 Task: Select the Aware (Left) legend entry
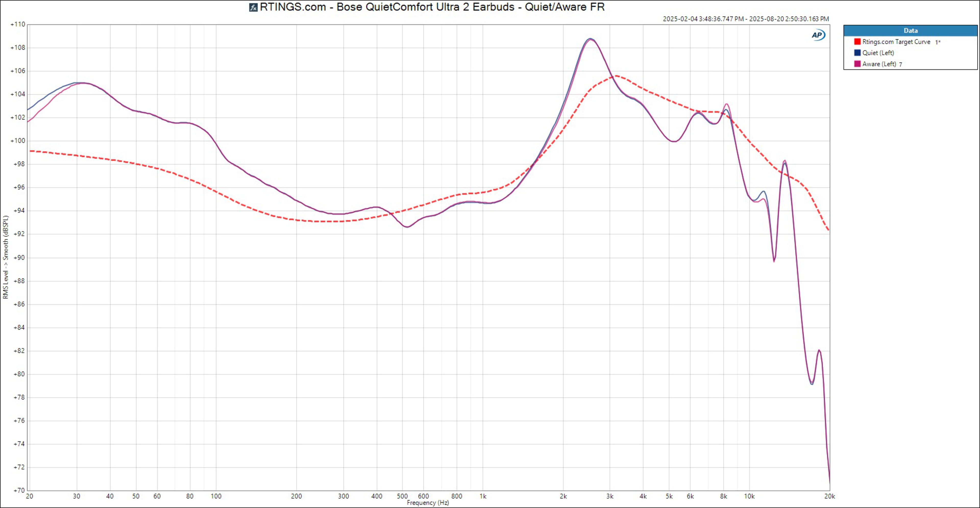coord(879,64)
